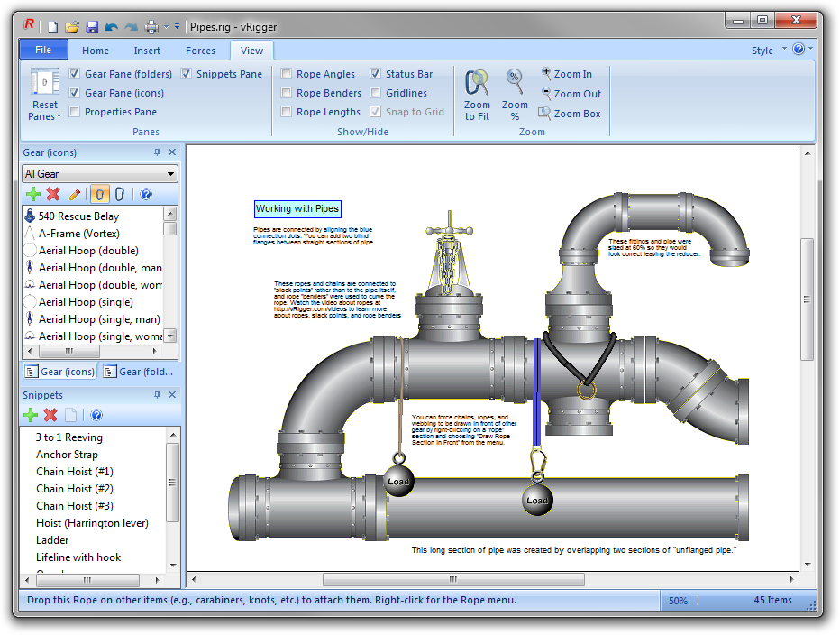This screenshot has width=840, height=635.
Task: Select Anchor Strap in Snippets list
Action: tap(67, 455)
